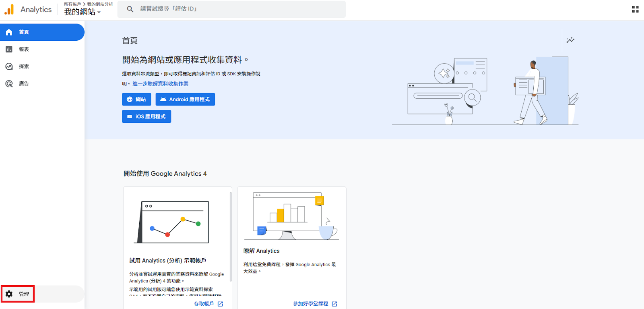Click the 開始使用 Google Analytics 4 heading
Image resolution: width=644 pixels, height=309 pixels.
[165, 174]
